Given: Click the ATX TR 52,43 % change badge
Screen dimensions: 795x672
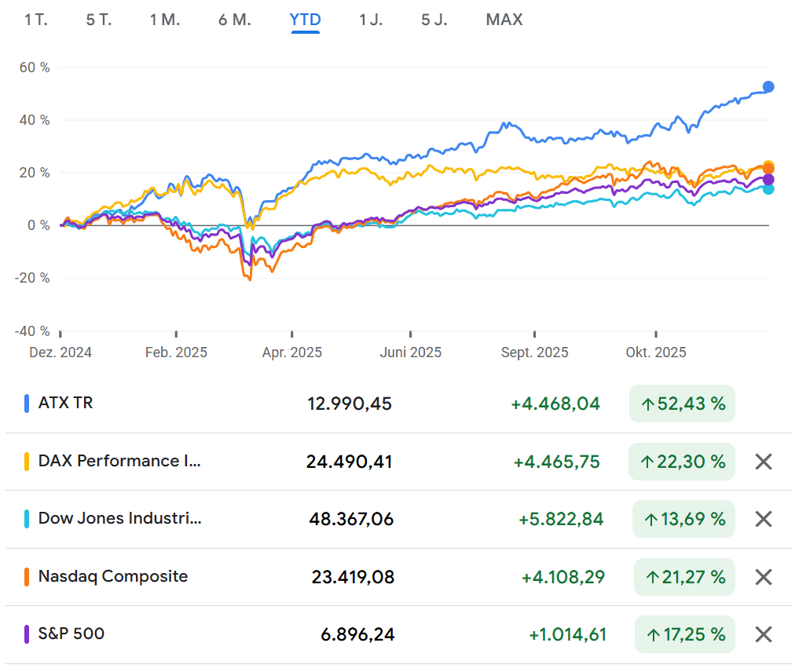Looking at the screenshot, I should [x=682, y=404].
